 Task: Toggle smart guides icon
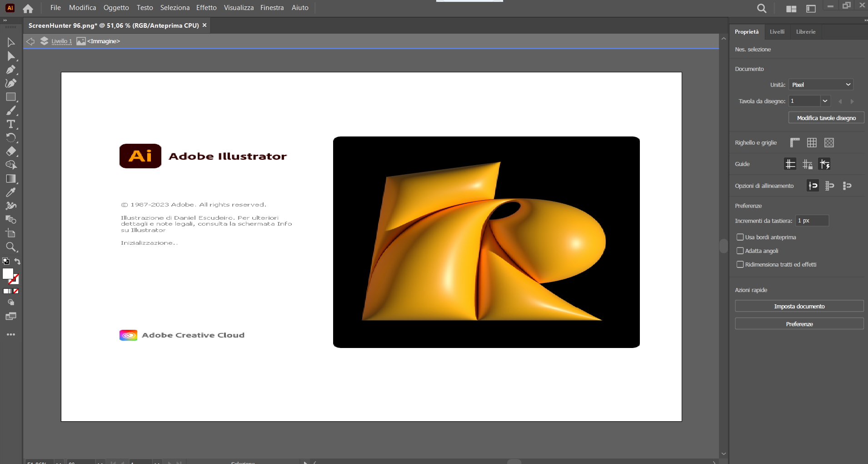tap(825, 164)
